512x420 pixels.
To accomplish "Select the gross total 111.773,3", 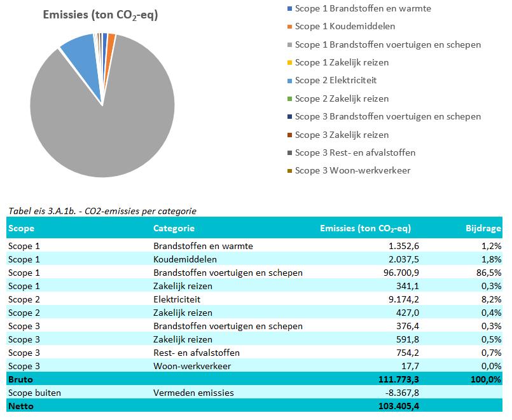I will click(399, 379).
